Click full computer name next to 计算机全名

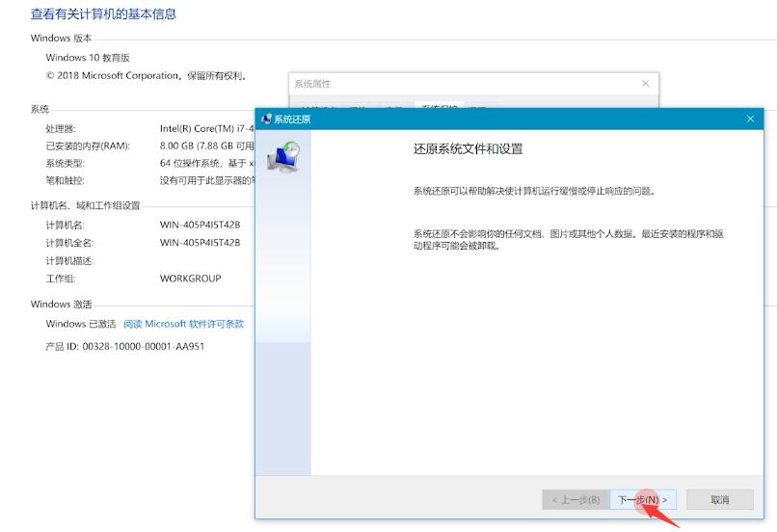(x=200, y=243)
